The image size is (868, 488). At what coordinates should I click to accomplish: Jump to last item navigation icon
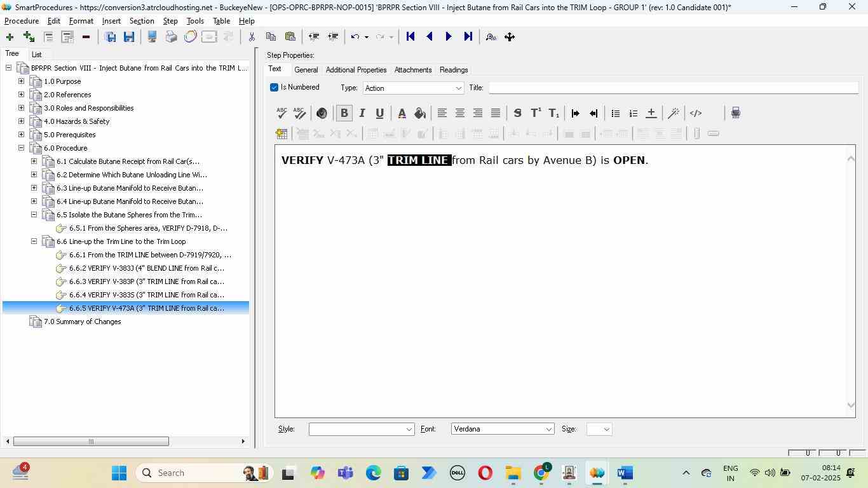468,37
